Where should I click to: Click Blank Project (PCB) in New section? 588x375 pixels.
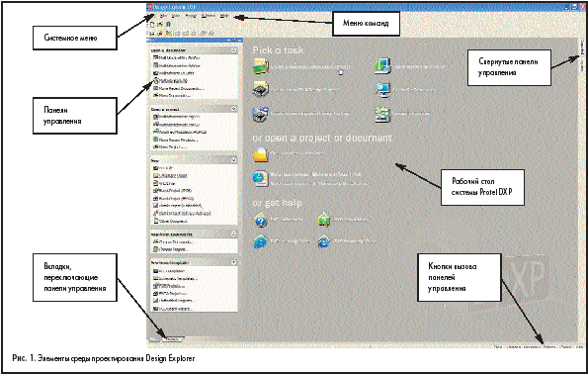tap(173, 191)
